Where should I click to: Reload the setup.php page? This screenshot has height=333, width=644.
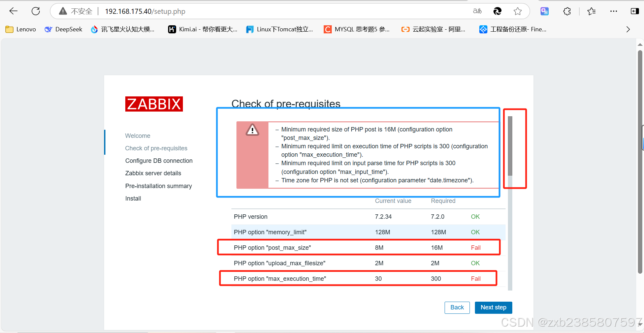click(x=35, y=11)
